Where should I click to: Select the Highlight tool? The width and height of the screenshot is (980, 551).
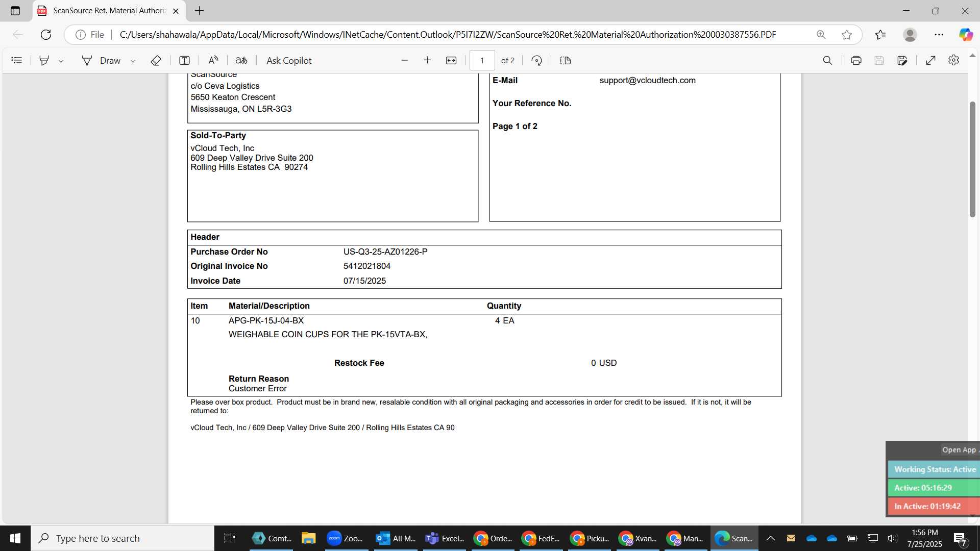pyautogui.click(x=44, y=60)
